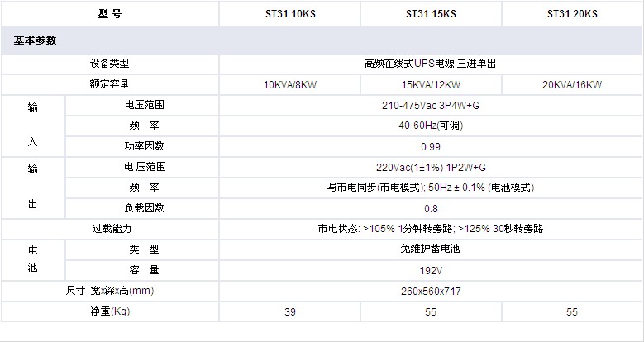Click the 192V battery capacity value
The height and width of the screenshot is (342, 644).
pos(430,270)
